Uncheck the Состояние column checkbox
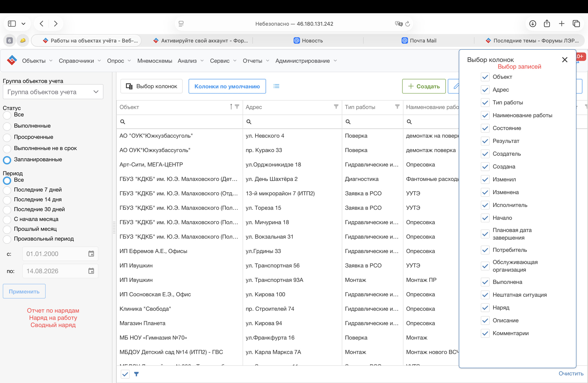Image resolution: width=588 pixels, height=383 pixels. click(485, 128)
